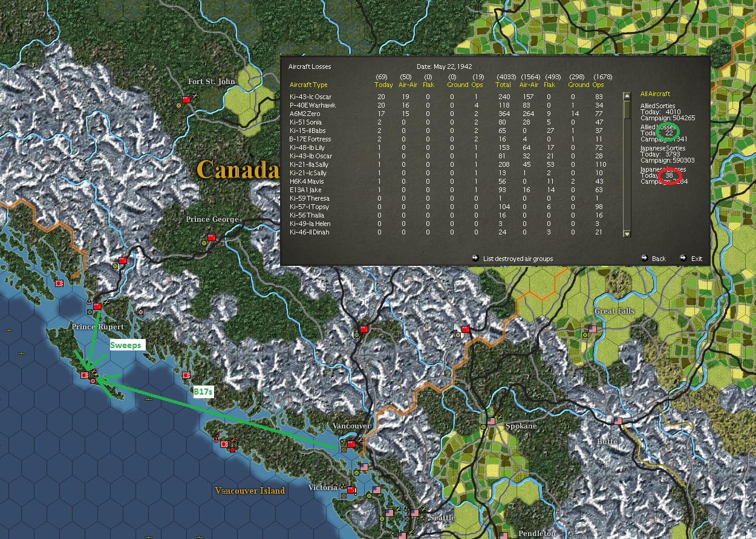Select the Japanese base targeted by Sweeps arrows
756x539 pixels.
(x=85, y=375)
